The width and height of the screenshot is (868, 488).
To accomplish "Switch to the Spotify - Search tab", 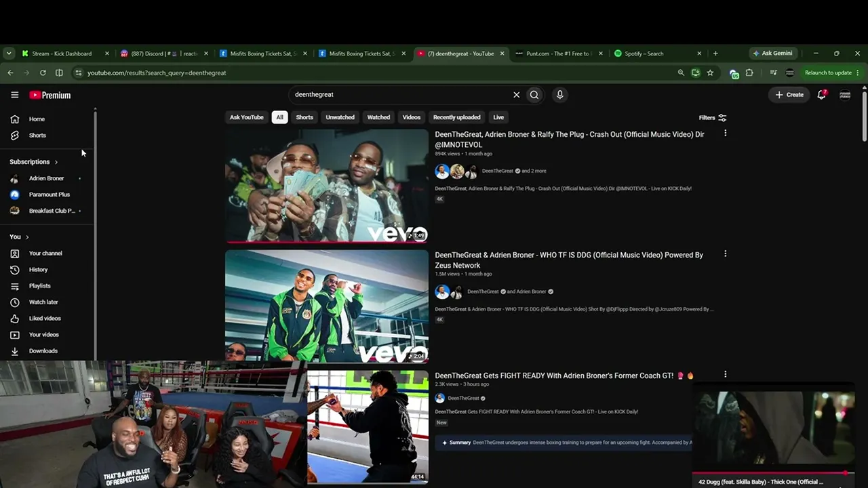I will point(658,54).
